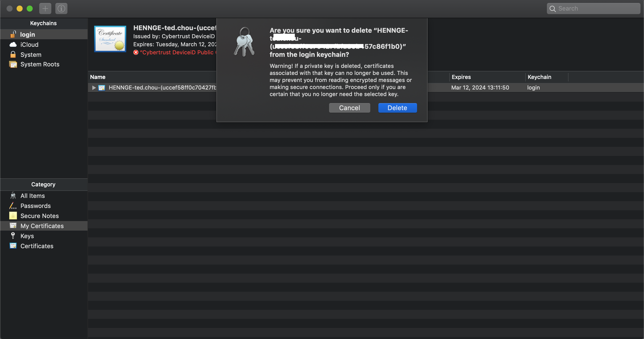Click the HENNGE-ted.chou certificate title
The height and width of the screenshot is (339, 644).
point(175,28)
